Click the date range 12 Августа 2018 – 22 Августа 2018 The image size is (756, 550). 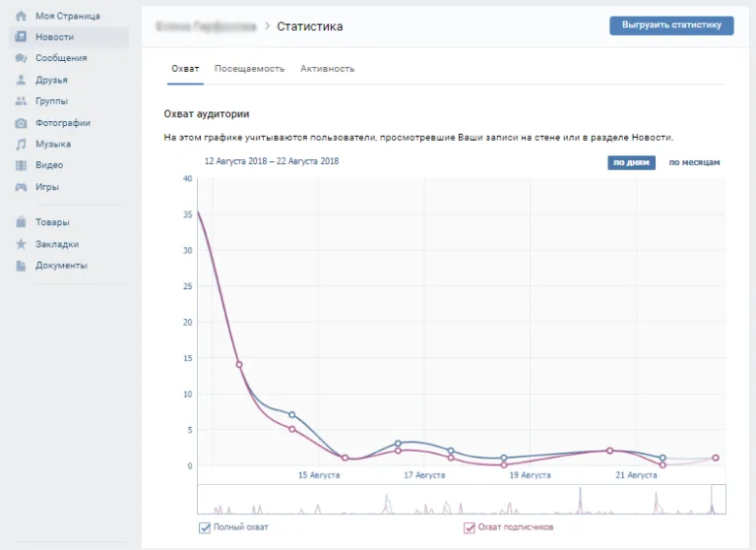272,161
